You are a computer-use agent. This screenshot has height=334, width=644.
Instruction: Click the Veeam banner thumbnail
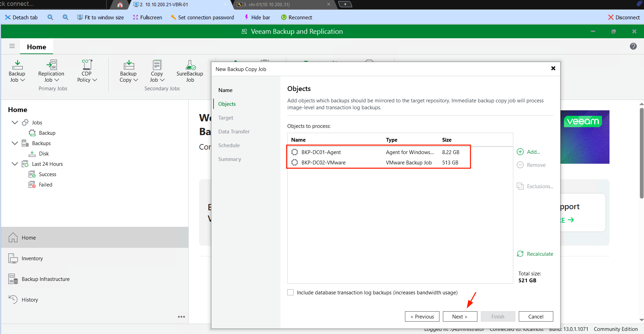coord(585,137)
